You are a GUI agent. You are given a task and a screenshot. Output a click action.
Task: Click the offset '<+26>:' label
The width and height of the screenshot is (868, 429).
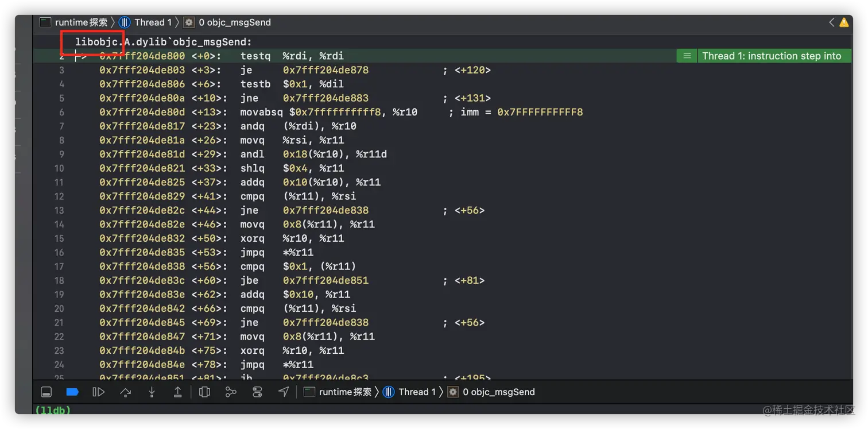(x=210, y=140)
